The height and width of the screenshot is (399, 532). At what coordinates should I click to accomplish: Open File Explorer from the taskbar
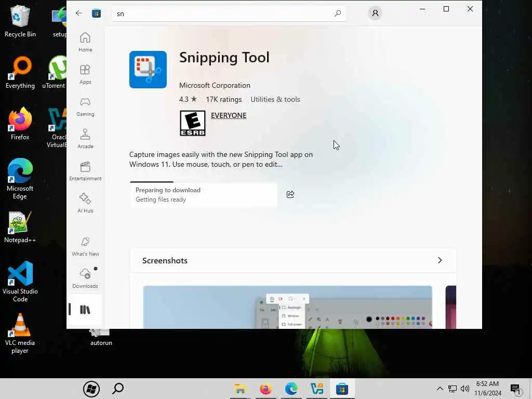pos(240,389)
